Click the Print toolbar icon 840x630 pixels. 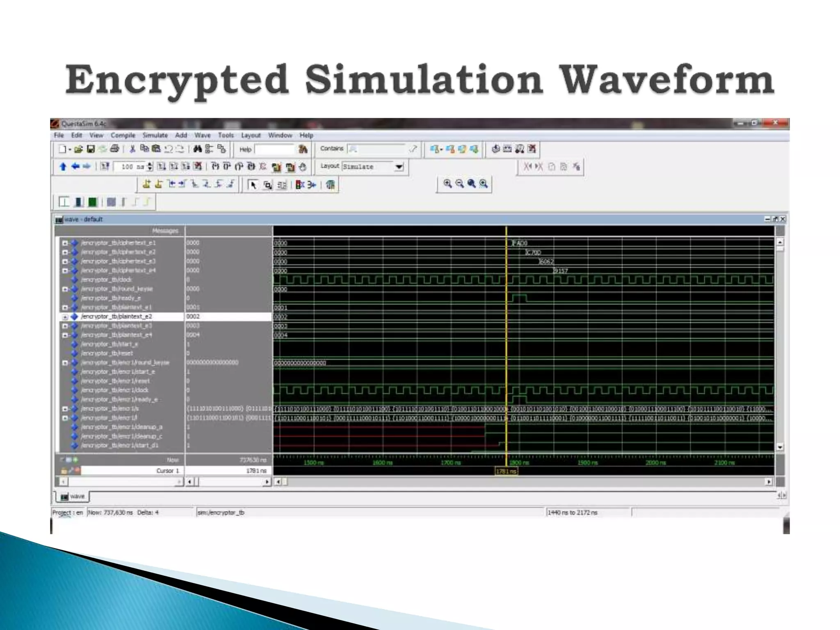click(x=114, y=149)
